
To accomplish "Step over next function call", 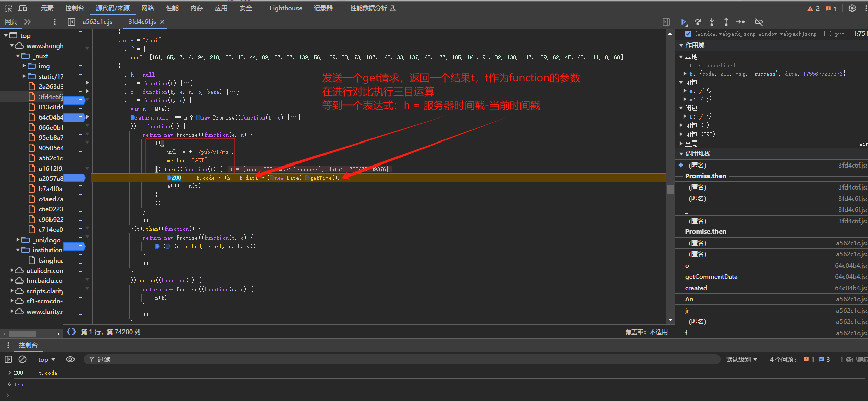I will [x=698, y=22].
